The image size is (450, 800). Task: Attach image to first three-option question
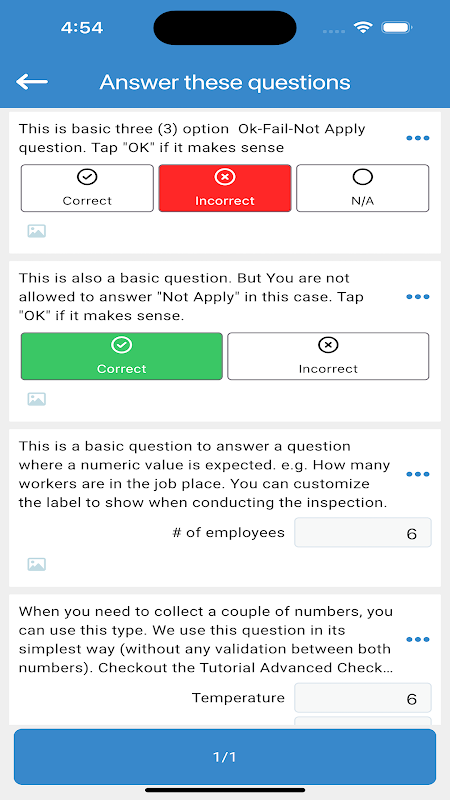pos(37,231)
